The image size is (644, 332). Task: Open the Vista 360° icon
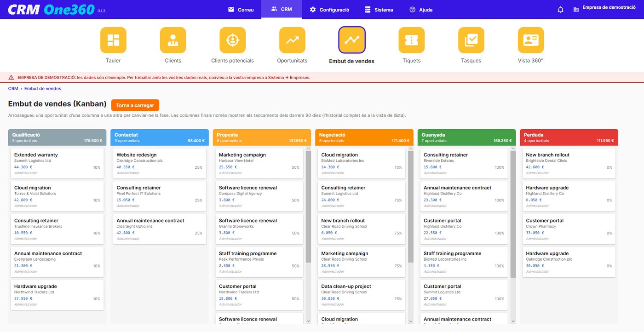(531, 40)
